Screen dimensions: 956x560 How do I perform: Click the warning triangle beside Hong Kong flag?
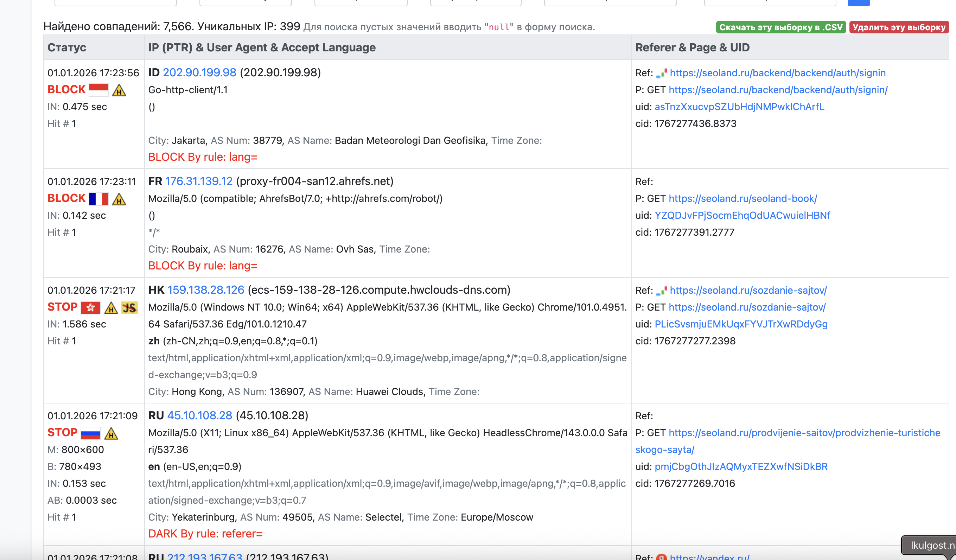click(111, 308)
